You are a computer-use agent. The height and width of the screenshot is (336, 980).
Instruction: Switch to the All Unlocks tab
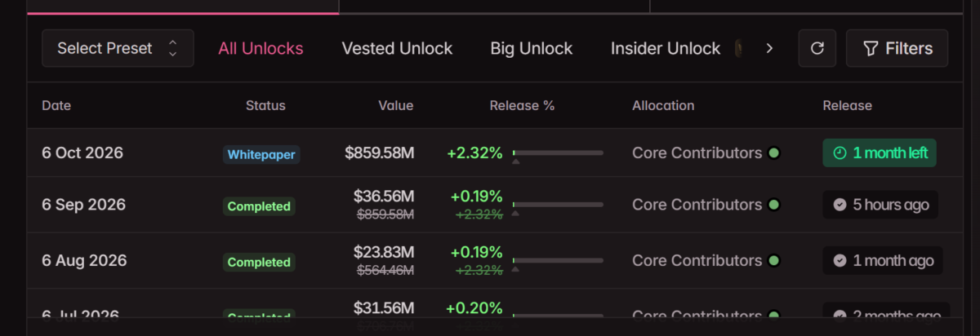coord(261,48)
